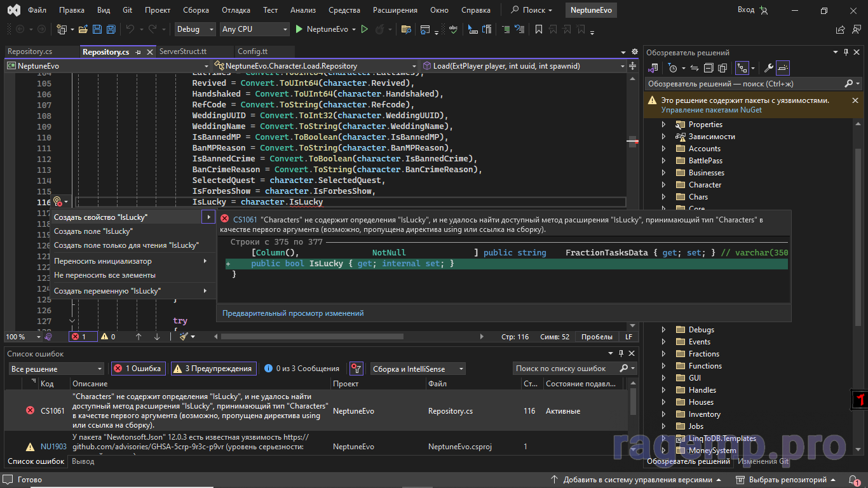This screenshot has height=488, width=868.
Task: Click the Live Share icon at top right
Action: [x=841, y=29]
